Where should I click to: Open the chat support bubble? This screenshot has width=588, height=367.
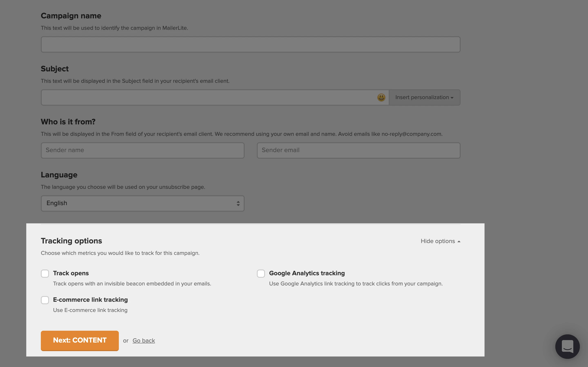click(567, 346)
